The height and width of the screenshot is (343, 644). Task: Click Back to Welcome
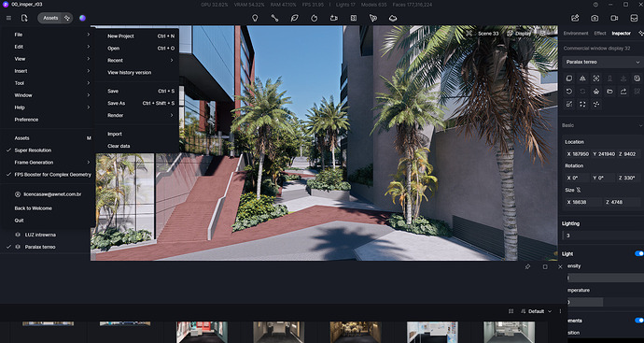34,208
